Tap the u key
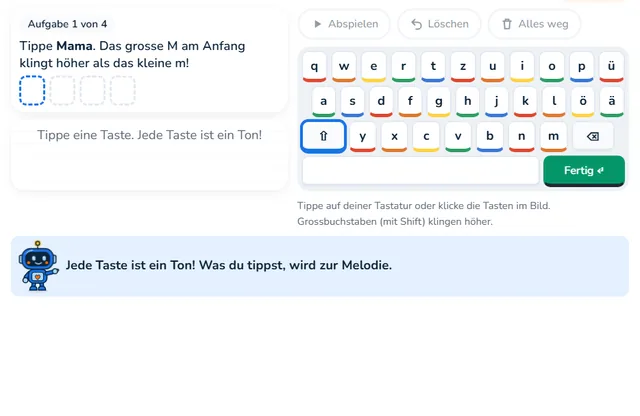Viewport: 640px width, 416px height. point(493,67)
